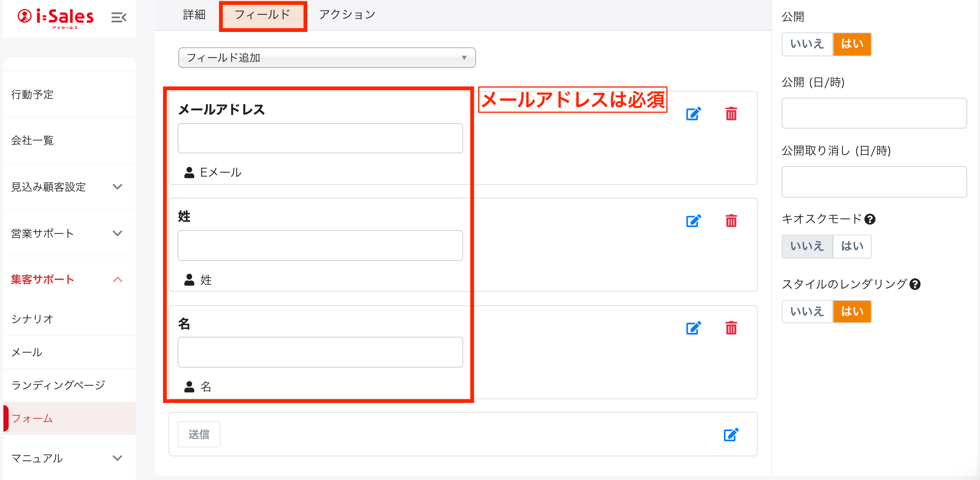
Task: Switch to the 詳細 tab
Action: point(194,15)
